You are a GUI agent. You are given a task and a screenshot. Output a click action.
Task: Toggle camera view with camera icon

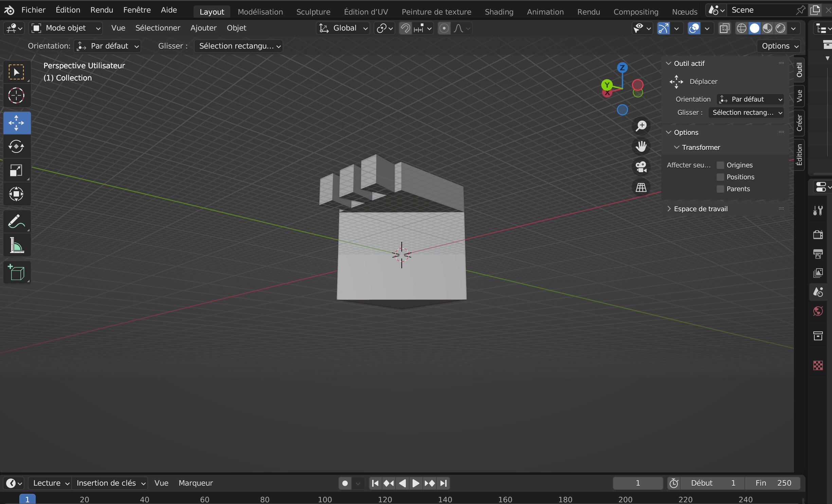[x=641, y=167]
